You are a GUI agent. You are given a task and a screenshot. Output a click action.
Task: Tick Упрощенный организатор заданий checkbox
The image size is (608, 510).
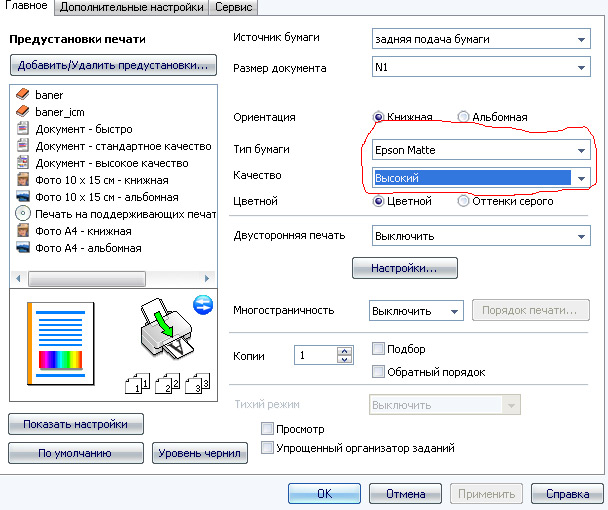(x=267, y=448)
